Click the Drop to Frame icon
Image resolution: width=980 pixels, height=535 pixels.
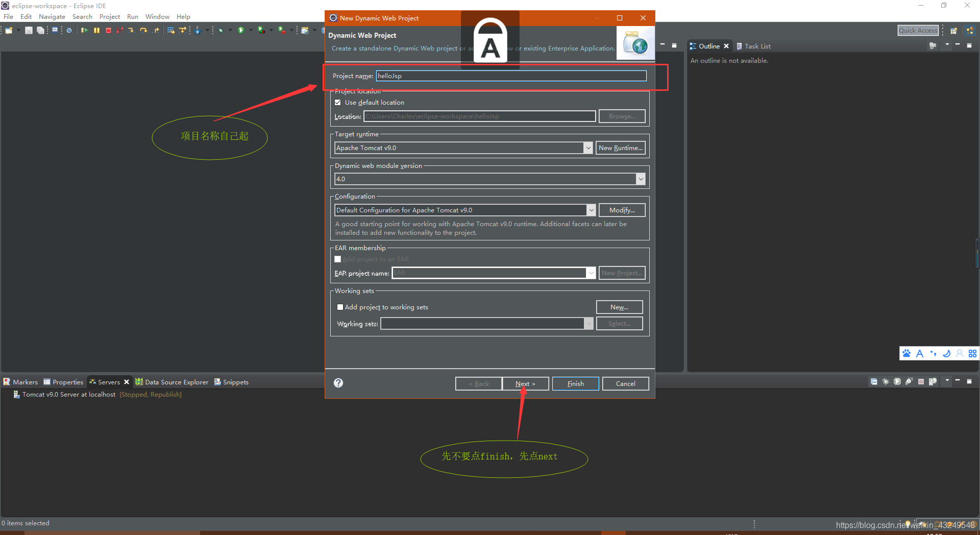click(170, 30)
